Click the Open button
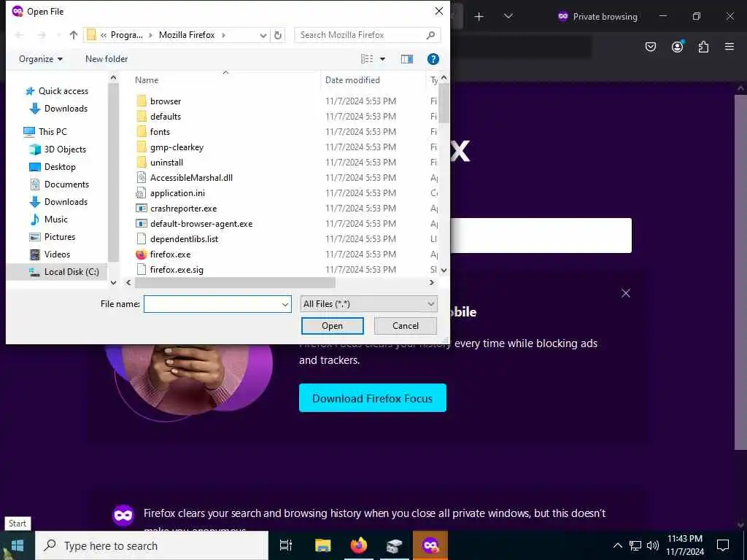The height and width of the screenshot is (560, 747). click(332, 326)
